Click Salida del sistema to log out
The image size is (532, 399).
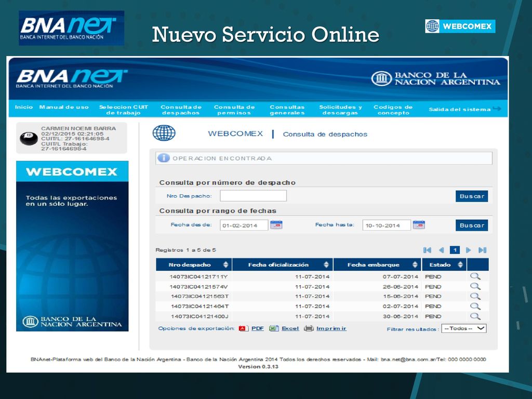click(x=460, y=109)
